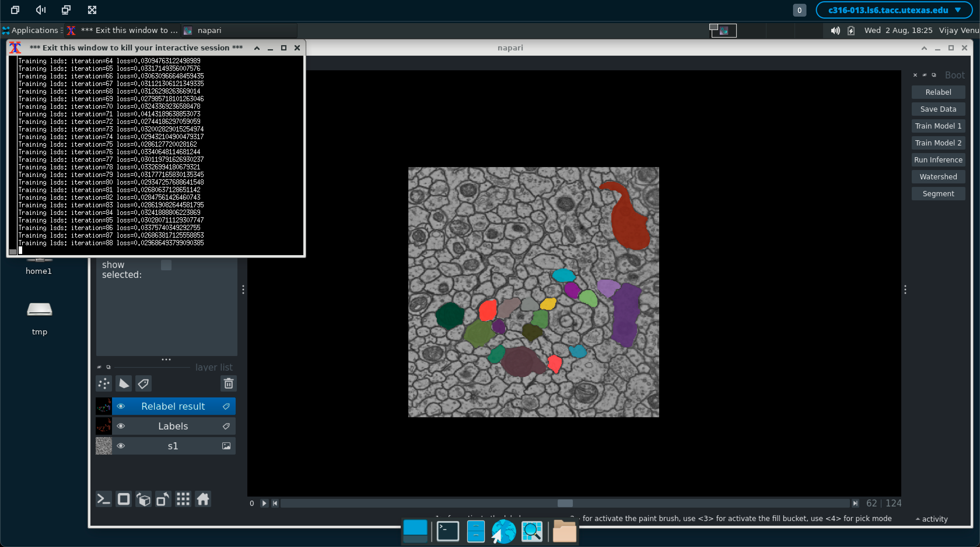Reset view with home icon
This screenshot has width=980, height=547.
[x=203, y=499]
